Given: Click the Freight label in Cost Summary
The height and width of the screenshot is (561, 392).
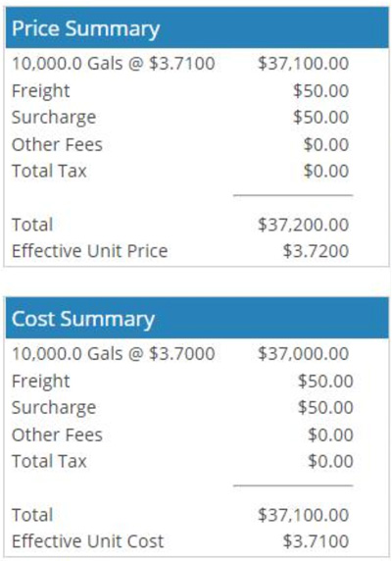Looking at the screenshot, I should (x=41, y=382).
